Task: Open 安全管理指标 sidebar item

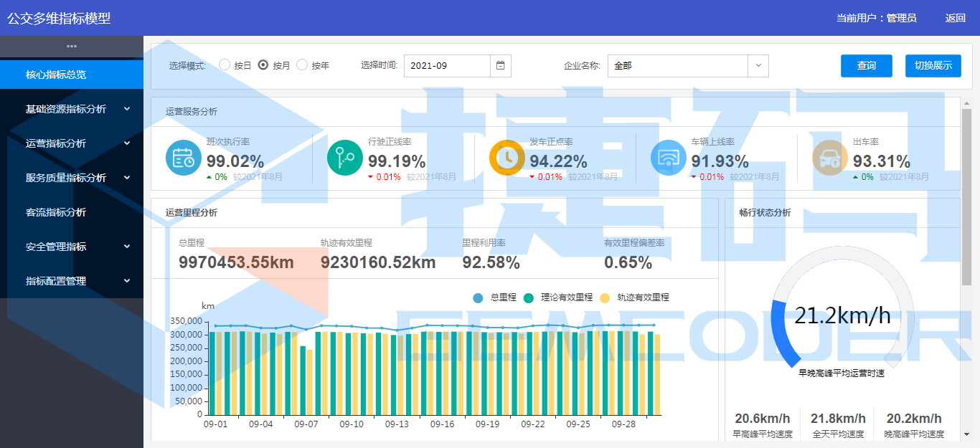Action: [72, 247]
